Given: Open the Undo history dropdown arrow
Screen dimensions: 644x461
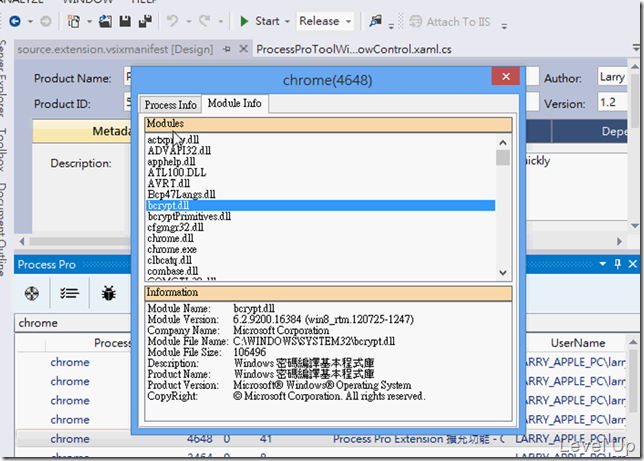Looking at the screenshot, I should pyautogui.click(x=189, y=21).
